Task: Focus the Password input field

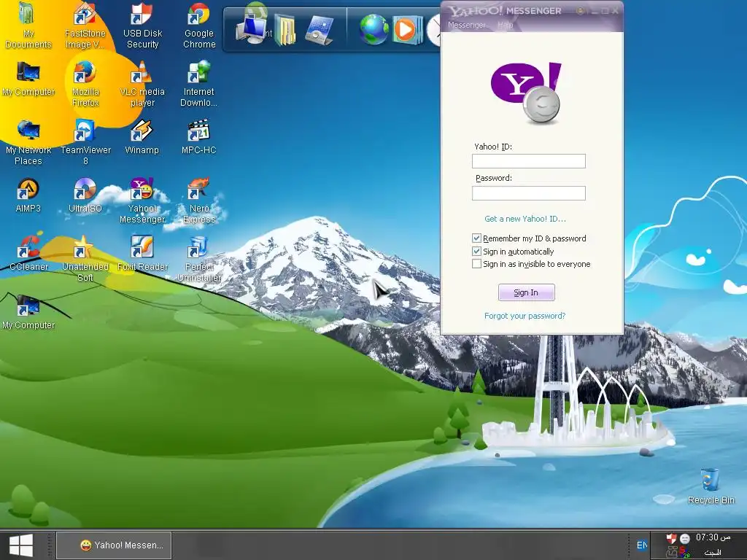Action: click(x=528, y=192)
